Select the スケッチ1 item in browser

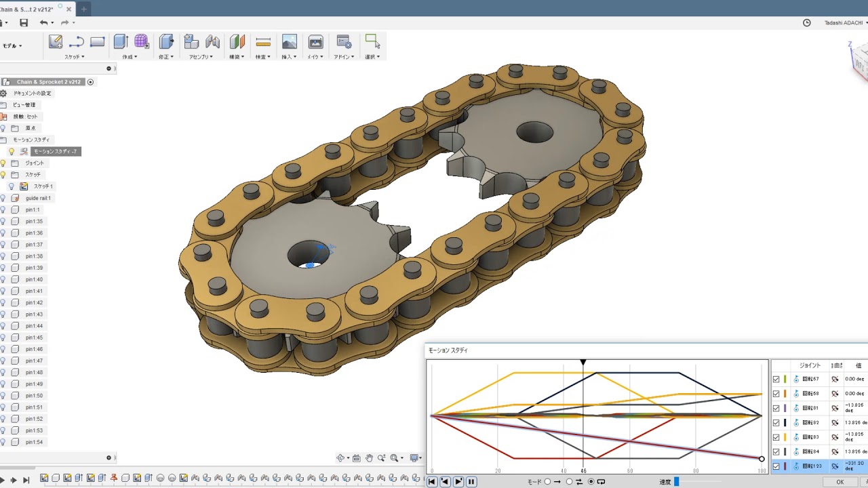coord(43,186)
